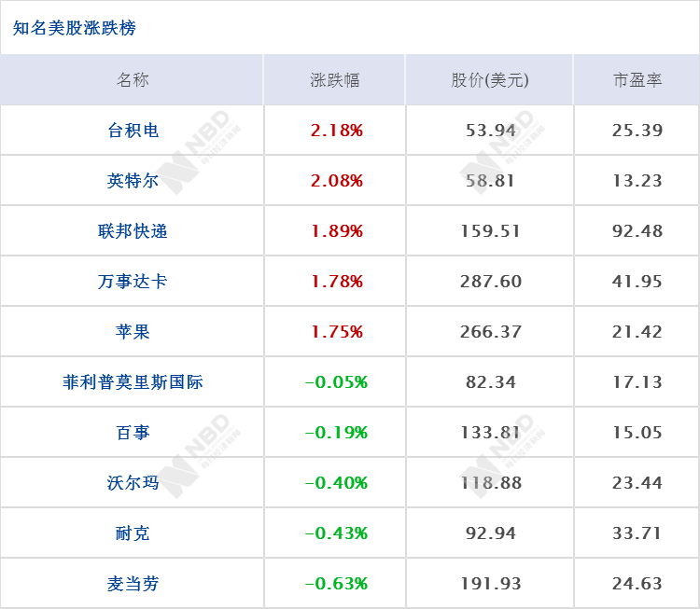Click the 133.81 price cell
The height and width of the screenshot is (609, 700).
[x=491, y=433]
